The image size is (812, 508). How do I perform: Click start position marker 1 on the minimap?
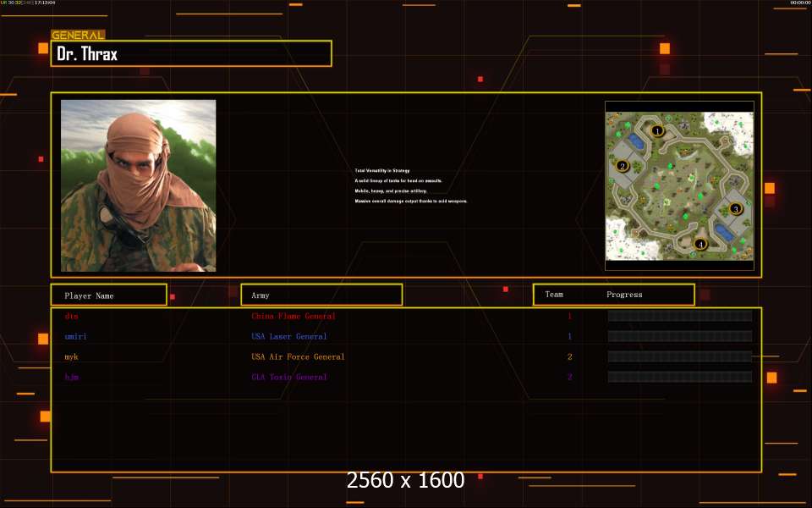point(657,131)
